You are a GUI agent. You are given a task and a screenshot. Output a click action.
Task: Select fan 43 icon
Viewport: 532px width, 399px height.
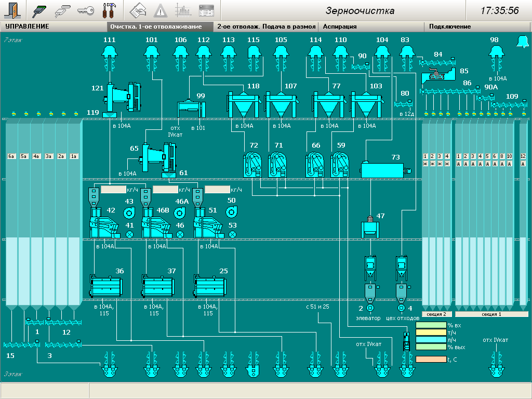tap(128, 212)
